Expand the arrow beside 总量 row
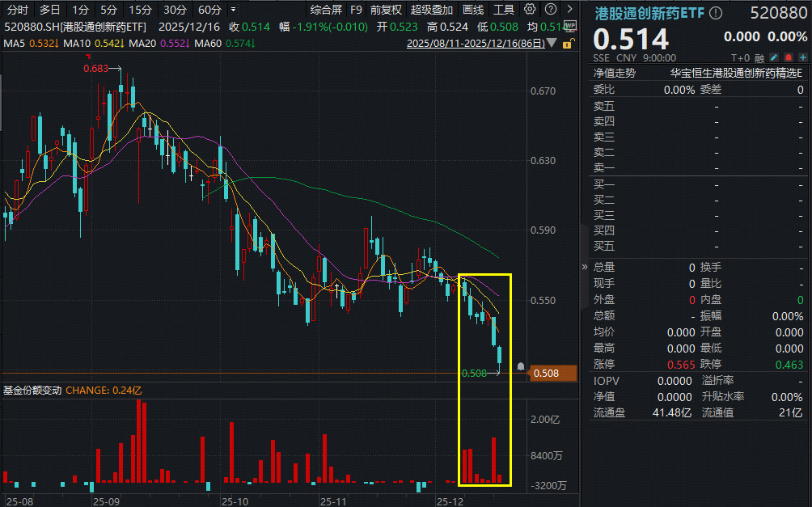Screen dimensions: 812x507 pos(585,267)
